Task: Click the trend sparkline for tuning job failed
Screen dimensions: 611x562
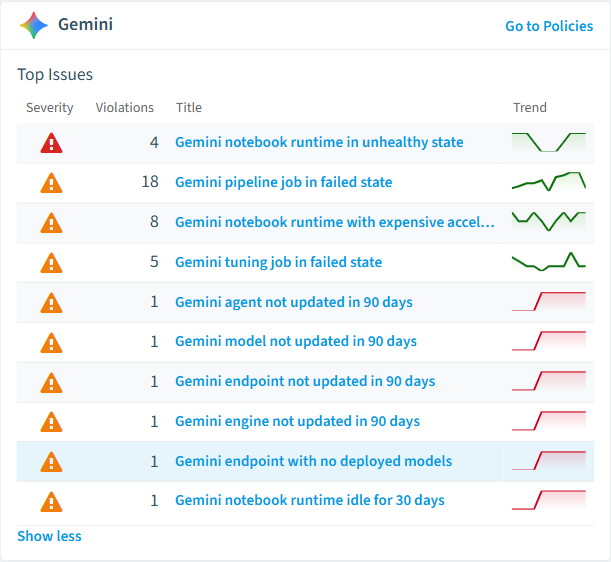Action: (549, 262)
